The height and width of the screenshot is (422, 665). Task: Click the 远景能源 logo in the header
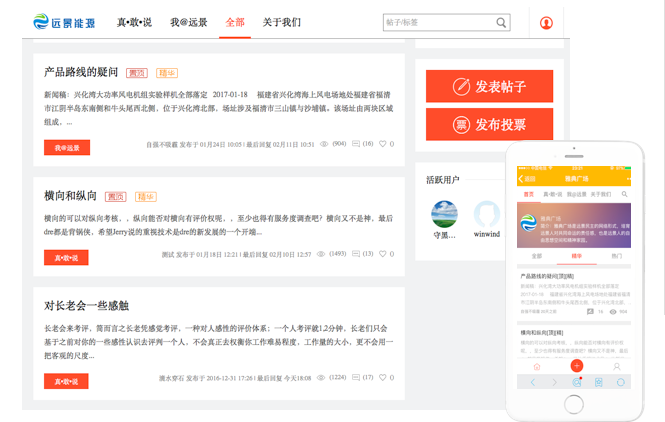click(x=64, y=22)
